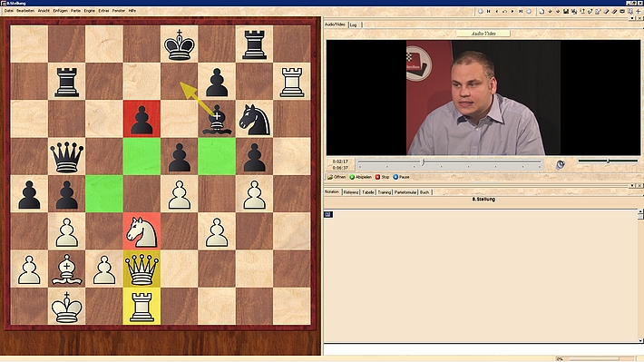Jump to the start of the game
Viewport: 644px width, 362px height.
tap(488, 11)
